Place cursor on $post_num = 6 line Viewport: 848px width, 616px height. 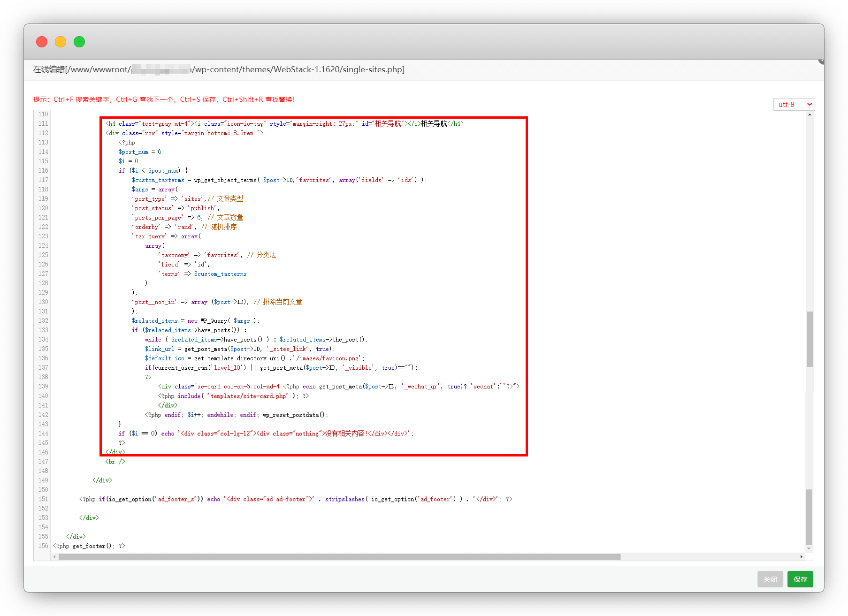(141, 152)
